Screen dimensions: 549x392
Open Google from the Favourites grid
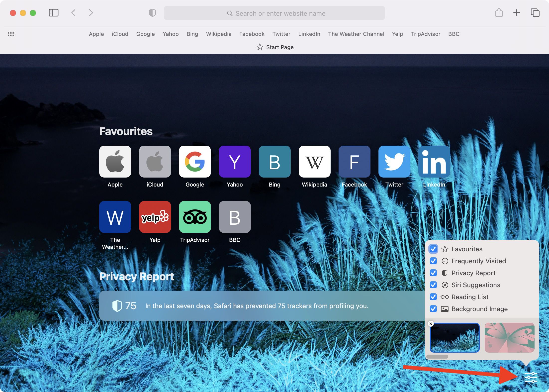tap(195, 162)
